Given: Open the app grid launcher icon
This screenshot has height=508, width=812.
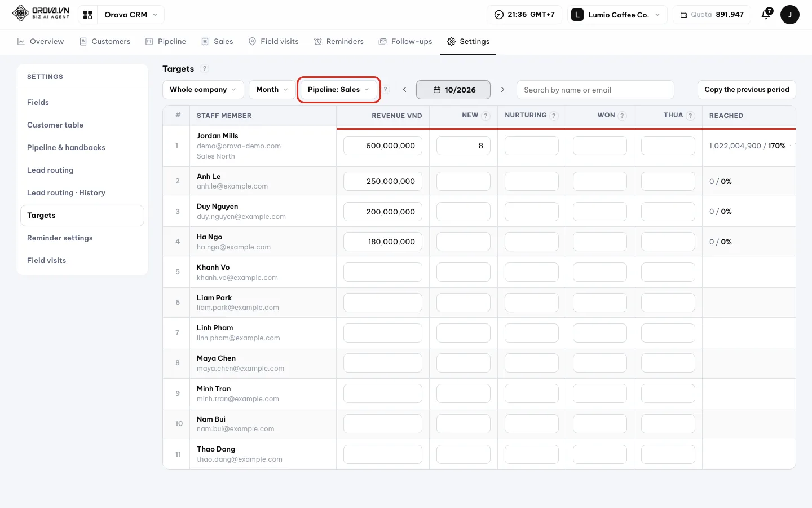Looking at the screenshot, I should coord(87,15).
